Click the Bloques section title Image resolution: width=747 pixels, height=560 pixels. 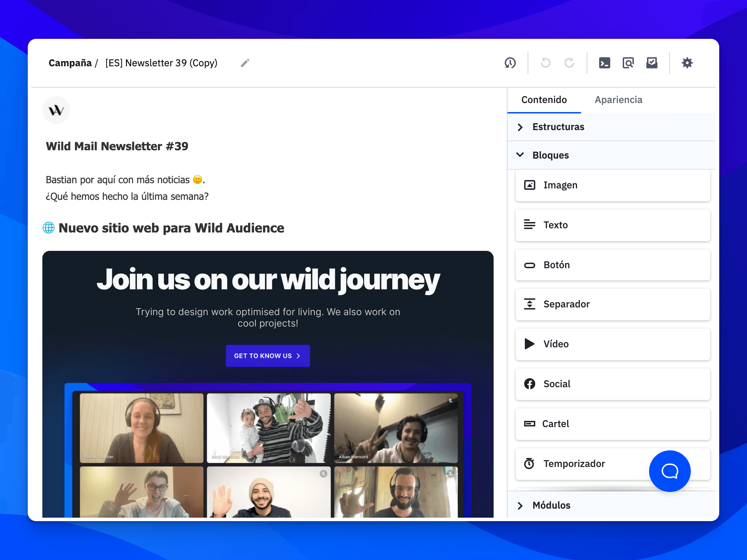pyautogui.click(x=551, y=155)
